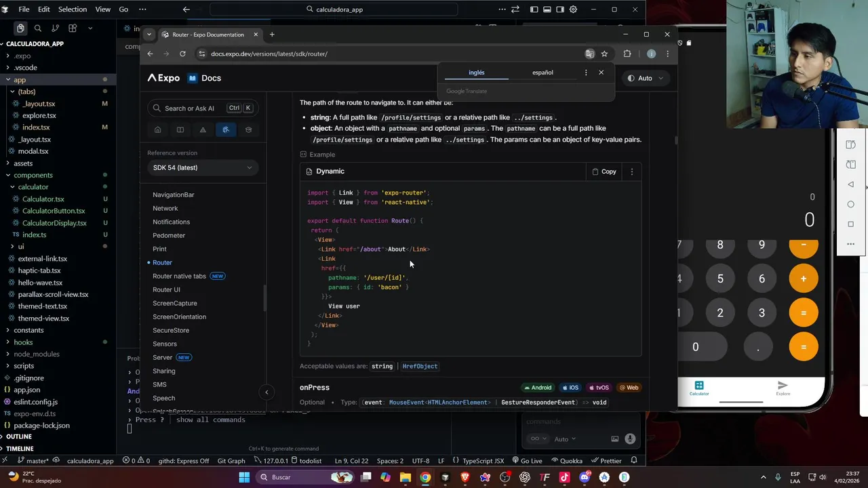This screenshot has height=488, width=868.
Task: Click Go Live in status bar
Action: click(527, 461)
